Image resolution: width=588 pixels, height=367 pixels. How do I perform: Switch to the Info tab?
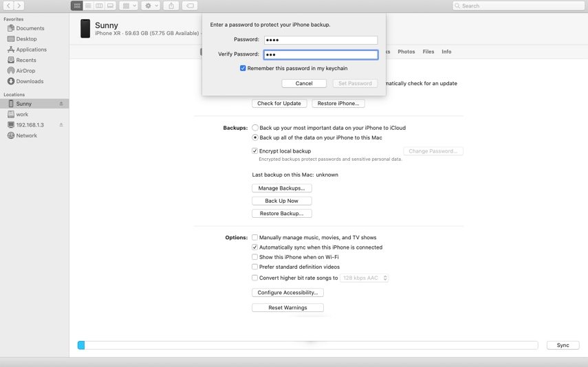pyautogui.click(x=446, y=52)
